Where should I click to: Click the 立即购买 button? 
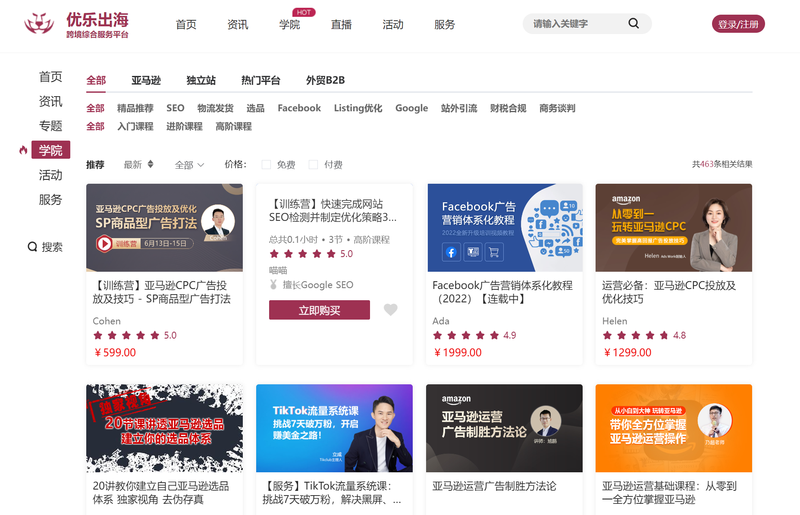[319, 310]
